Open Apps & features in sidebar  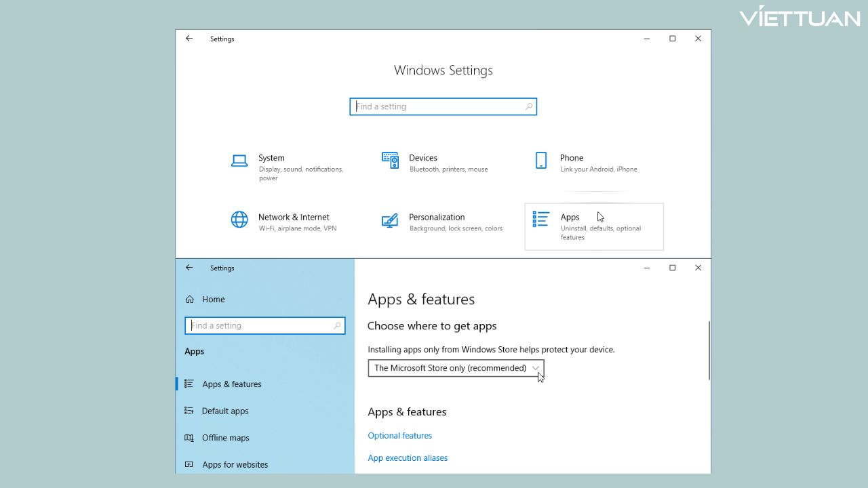coord(231,384)
